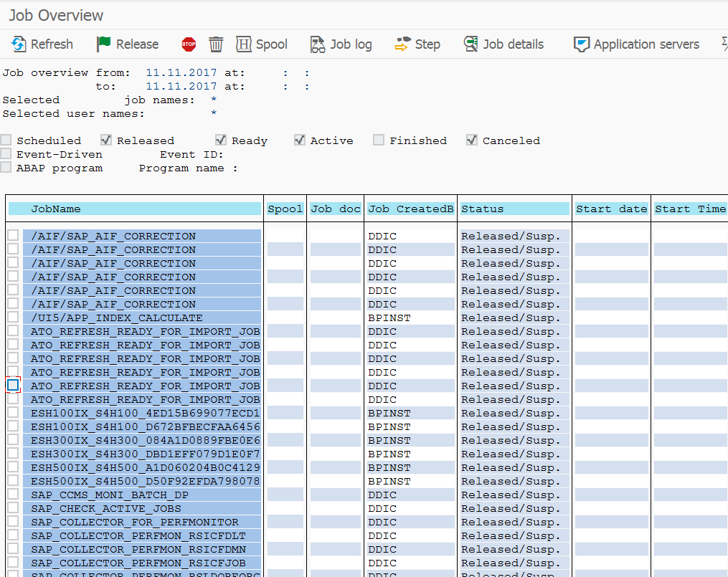Click the JobName column header

coord(135,209)
